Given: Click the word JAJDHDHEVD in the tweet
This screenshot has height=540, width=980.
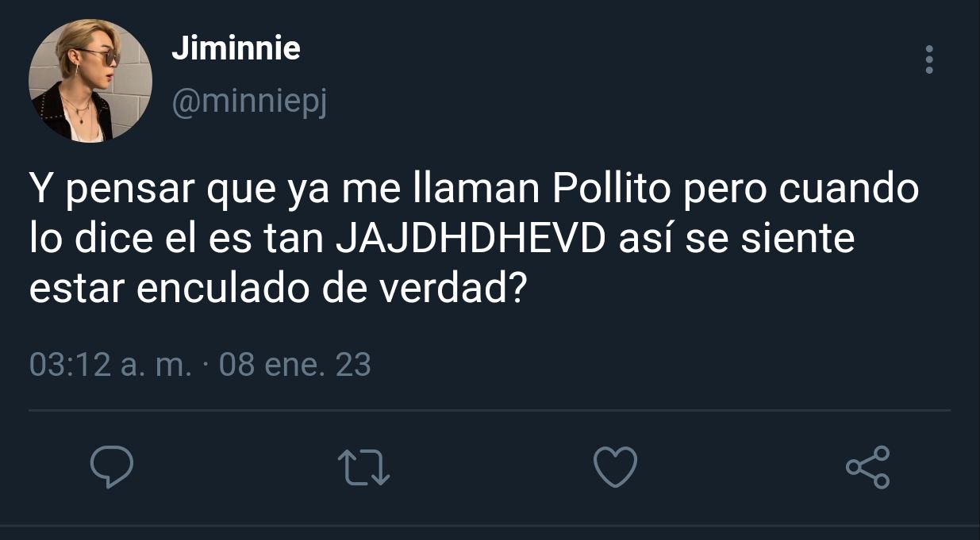Looking at the screenshot, I should pyautogui.click(x=471, y=239).
